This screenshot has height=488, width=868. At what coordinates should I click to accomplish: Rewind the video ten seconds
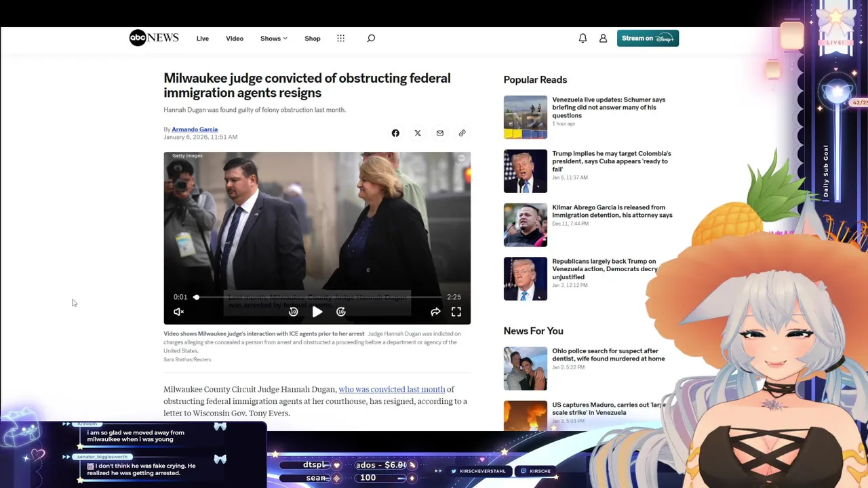tap(293, 312)
